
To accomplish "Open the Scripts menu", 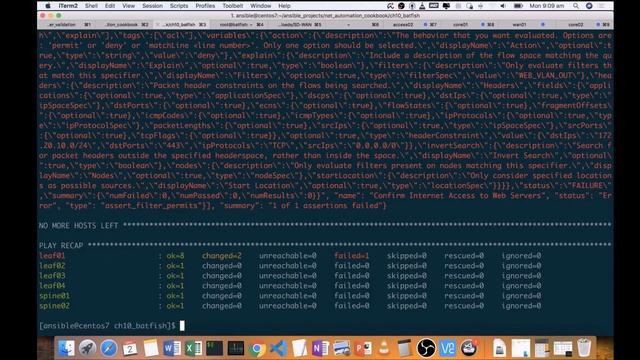I will pyautogui.click(x=179, y=6).
